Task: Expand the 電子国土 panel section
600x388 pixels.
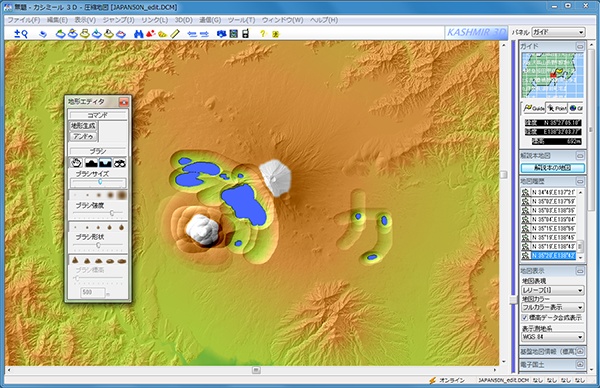Action: (x=580, y=364)
